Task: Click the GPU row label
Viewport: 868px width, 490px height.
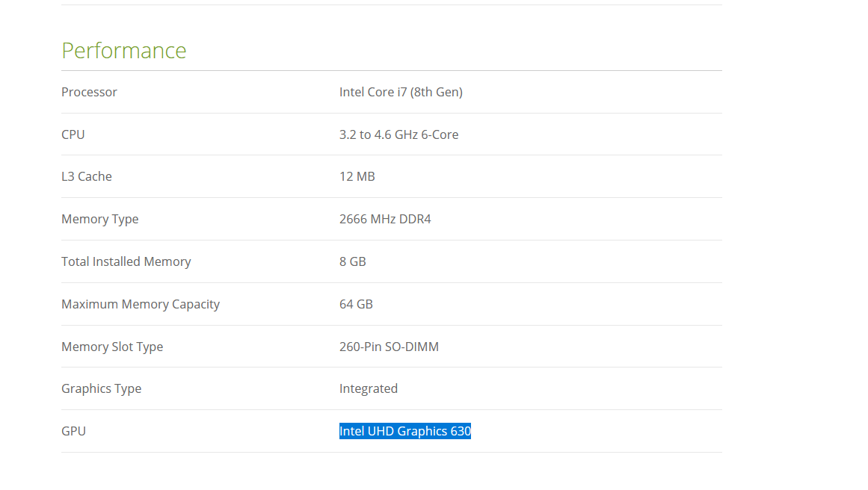Action: pos(73,432)
